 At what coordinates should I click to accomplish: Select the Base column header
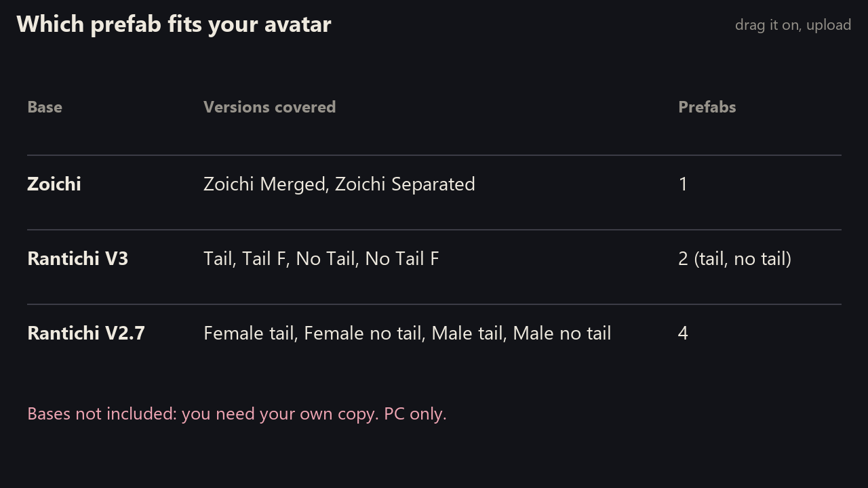(x=45, y=107)
